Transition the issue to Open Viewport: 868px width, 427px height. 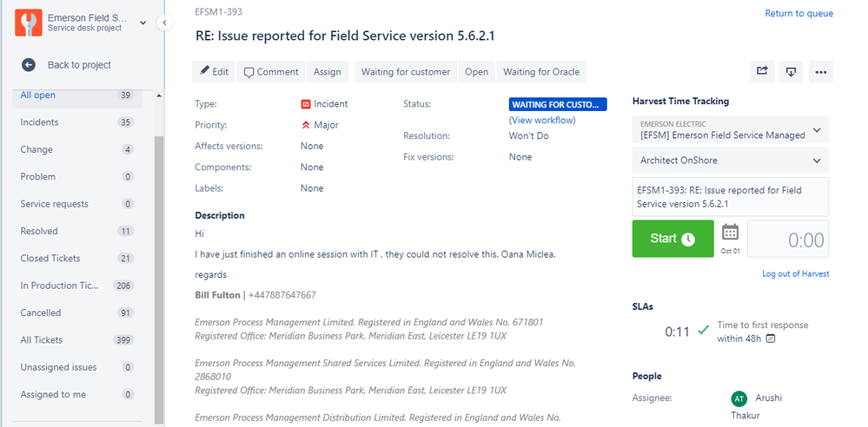pyautogui.click(x=477, y=71)
